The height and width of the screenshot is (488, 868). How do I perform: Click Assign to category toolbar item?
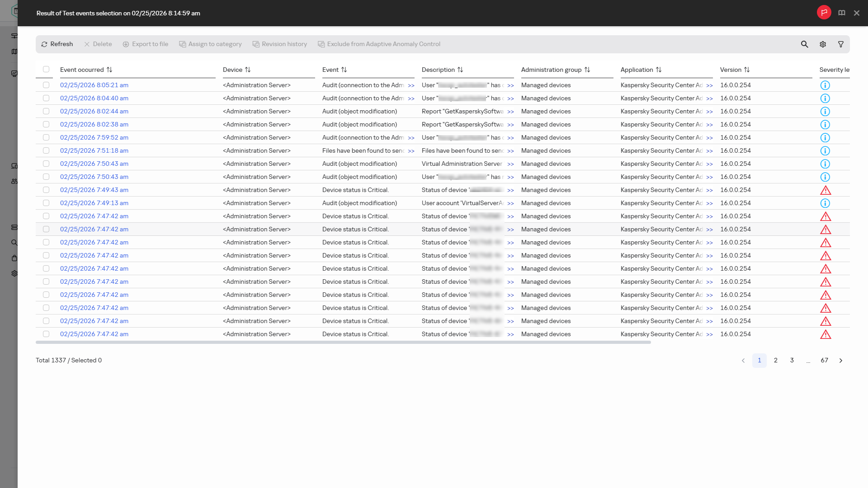coord(211,44)
